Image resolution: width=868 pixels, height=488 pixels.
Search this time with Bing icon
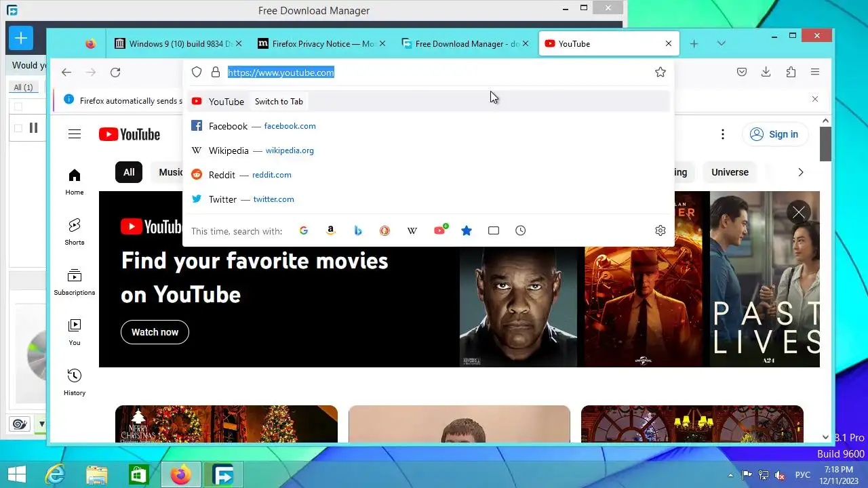(358, 230)
